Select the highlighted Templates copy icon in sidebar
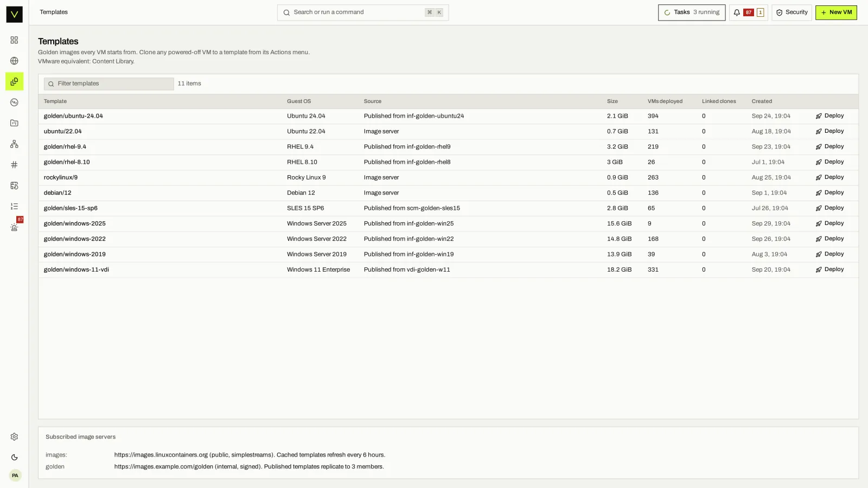Screen dimensions: 868x488 click(14, 81)
